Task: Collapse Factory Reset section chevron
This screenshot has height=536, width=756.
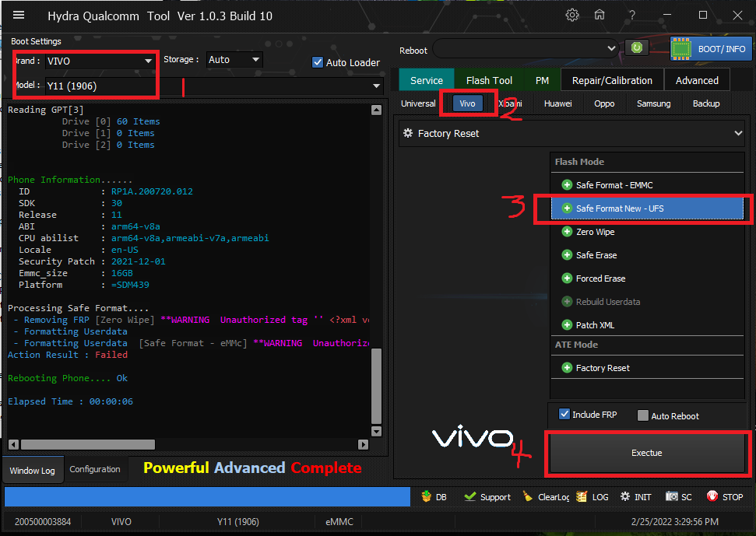Action: pyautogui.click(x=738, y=133)
